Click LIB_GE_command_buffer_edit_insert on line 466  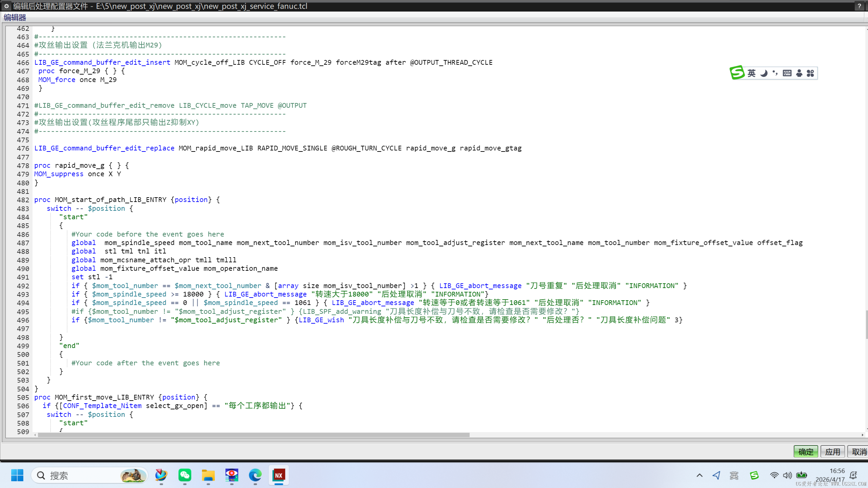pyautogui.click(x=102, y=62)
